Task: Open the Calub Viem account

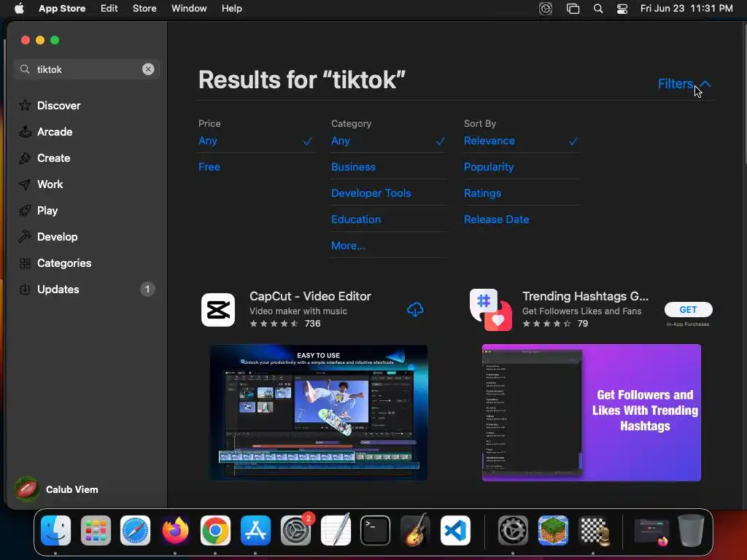Action: [x=57, y=489]
